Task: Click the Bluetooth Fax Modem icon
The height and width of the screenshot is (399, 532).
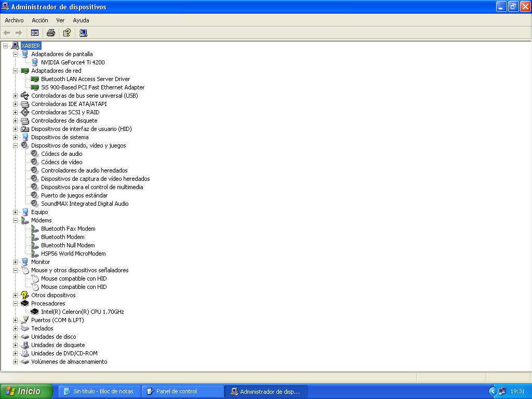Action: point(35,229)
